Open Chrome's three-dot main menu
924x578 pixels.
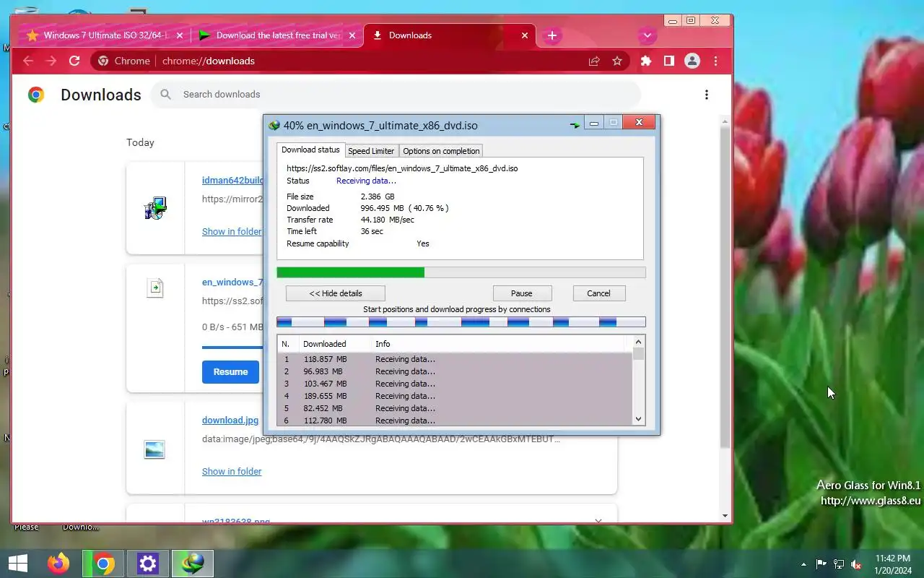pyautogui.click(x=715, y=61)
